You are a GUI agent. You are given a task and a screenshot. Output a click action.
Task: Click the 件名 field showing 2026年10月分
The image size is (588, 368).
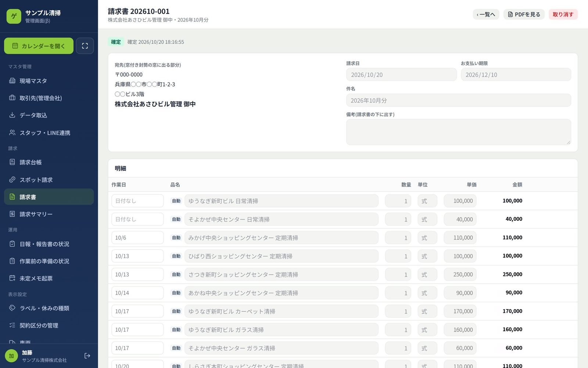(459, 100)
